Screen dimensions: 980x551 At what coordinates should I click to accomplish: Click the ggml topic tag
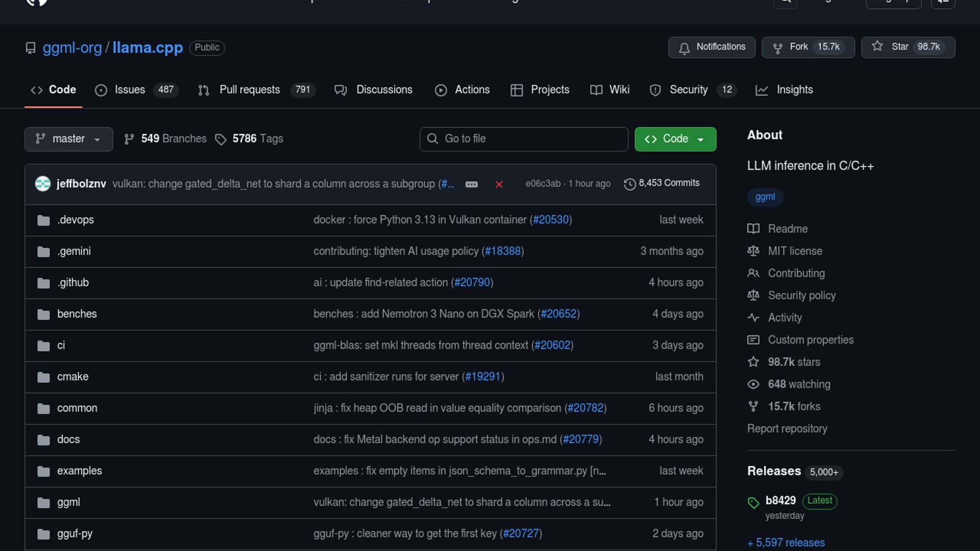pyautogui.click(x=765, y=197)
